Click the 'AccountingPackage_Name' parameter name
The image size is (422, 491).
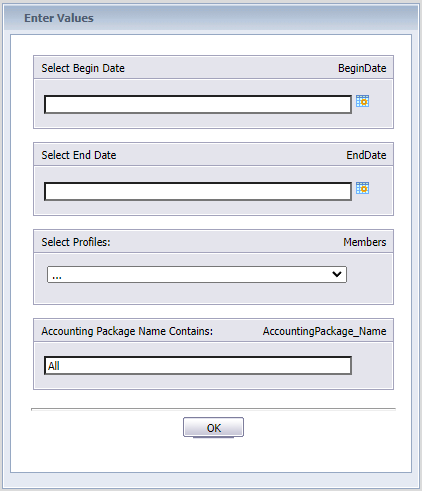point(324,331)
